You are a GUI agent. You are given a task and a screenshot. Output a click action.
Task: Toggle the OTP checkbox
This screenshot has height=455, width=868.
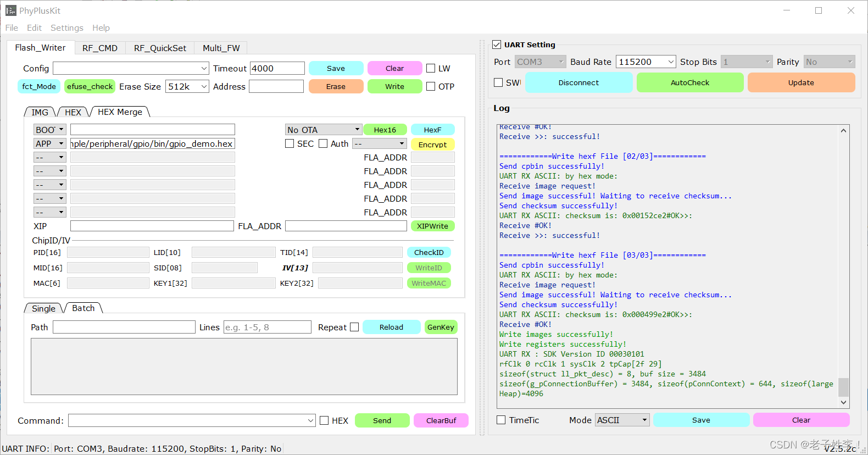[x=431, y=86]
